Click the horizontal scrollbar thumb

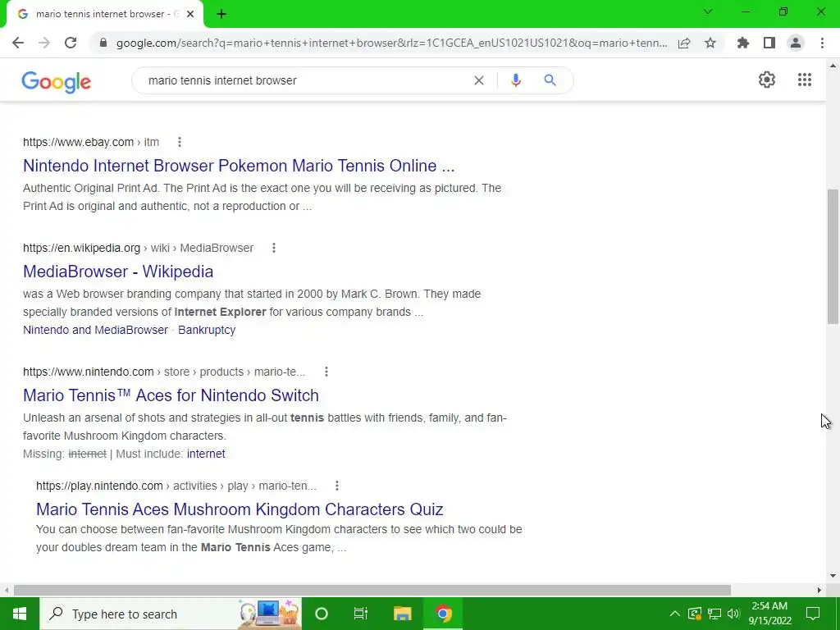[372, 590]
